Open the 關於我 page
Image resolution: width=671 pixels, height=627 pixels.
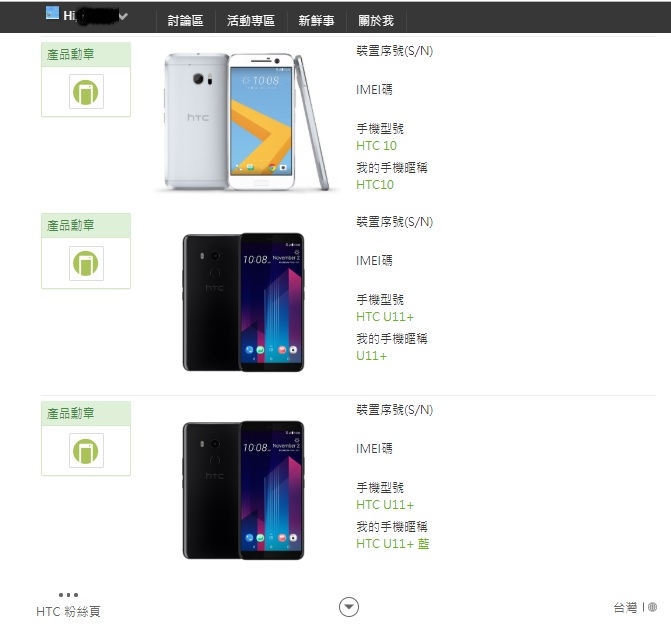coord(376,21)
